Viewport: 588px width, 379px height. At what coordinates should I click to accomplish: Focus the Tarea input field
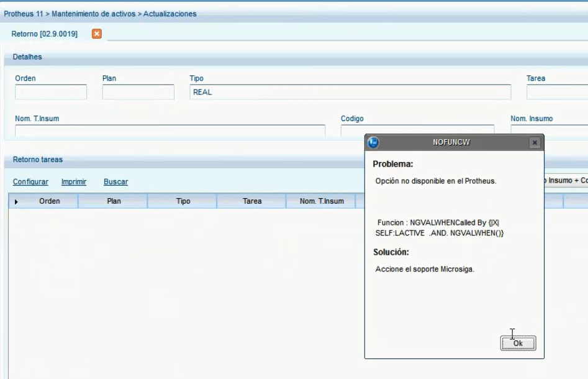tap(557, 92)
